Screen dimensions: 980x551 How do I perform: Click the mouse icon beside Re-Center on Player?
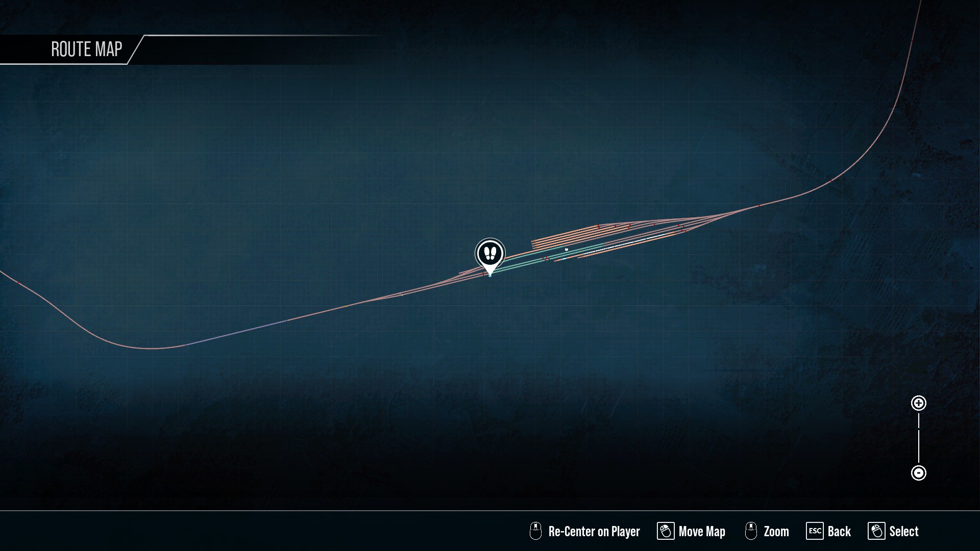pos(535,531)
